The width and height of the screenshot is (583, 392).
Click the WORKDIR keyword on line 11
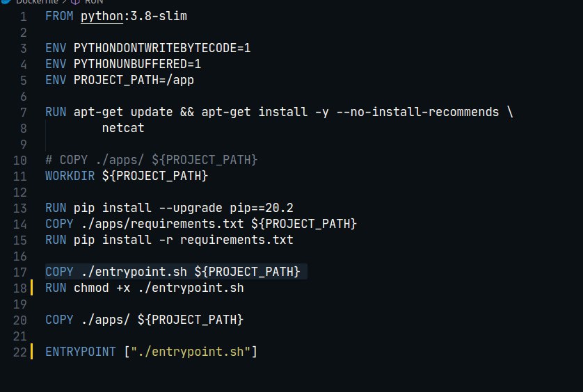[x=70, y=176]
